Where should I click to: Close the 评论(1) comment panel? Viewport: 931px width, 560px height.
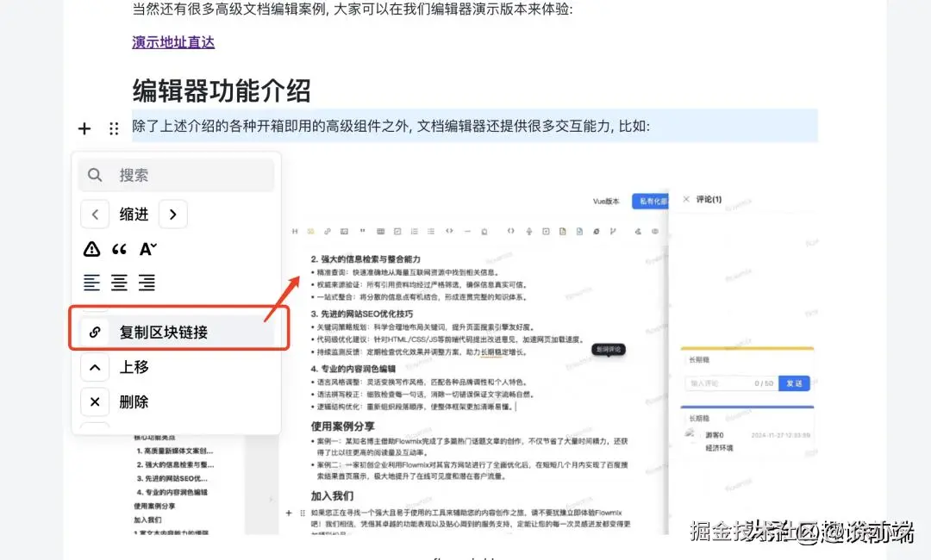686,199
